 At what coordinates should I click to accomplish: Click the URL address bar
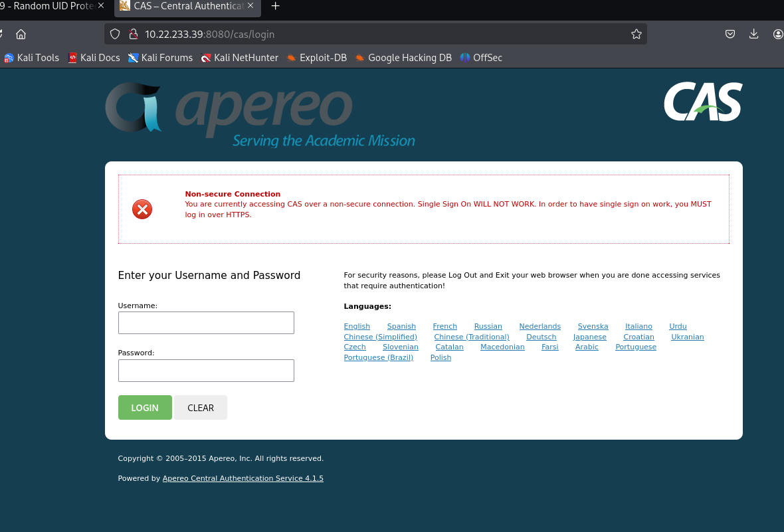click(x=375, y=34)
